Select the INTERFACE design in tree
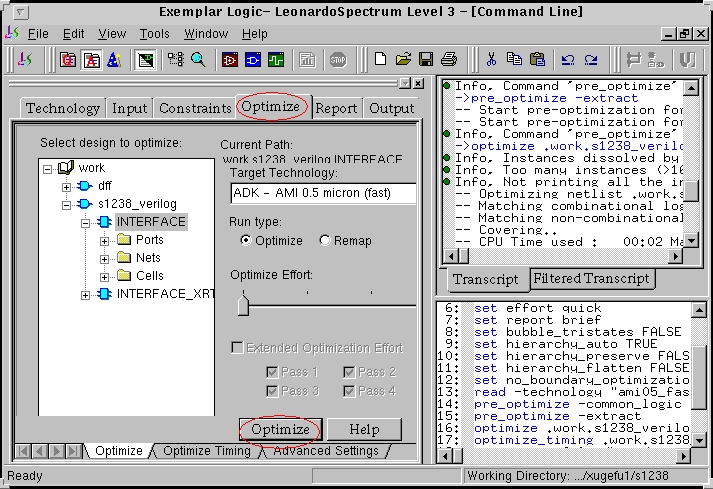 coord(151,222)
